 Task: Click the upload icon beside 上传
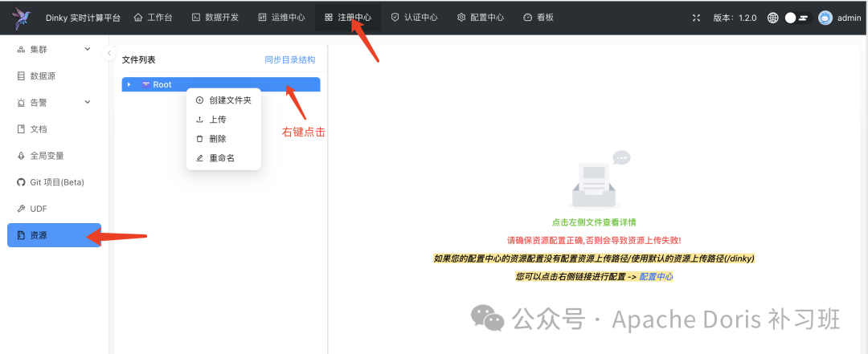tap(200, 120)
